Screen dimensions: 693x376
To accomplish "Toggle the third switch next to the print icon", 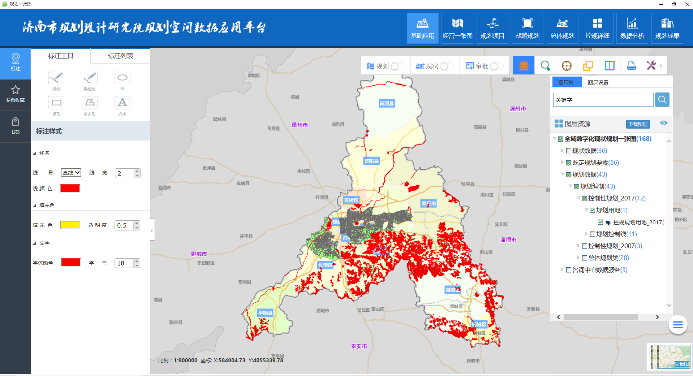I will coord(496,66).
